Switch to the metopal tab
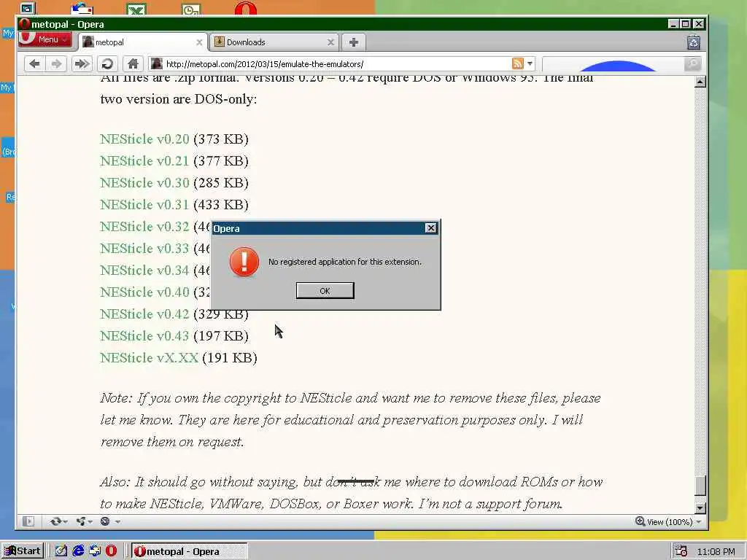This screenshot has height=560, width=747. click(x=142, y=42)
